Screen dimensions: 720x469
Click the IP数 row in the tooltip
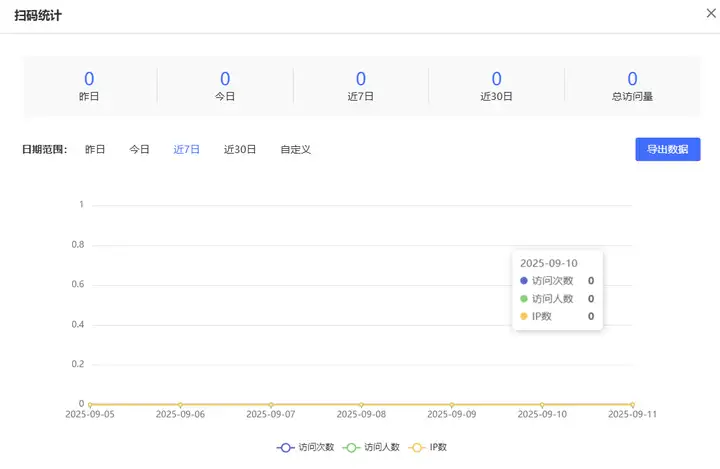tap(557, 316)
